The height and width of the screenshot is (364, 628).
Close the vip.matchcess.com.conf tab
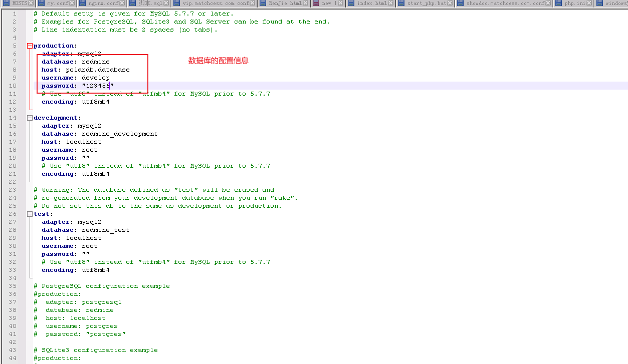[x=253, y=4]
